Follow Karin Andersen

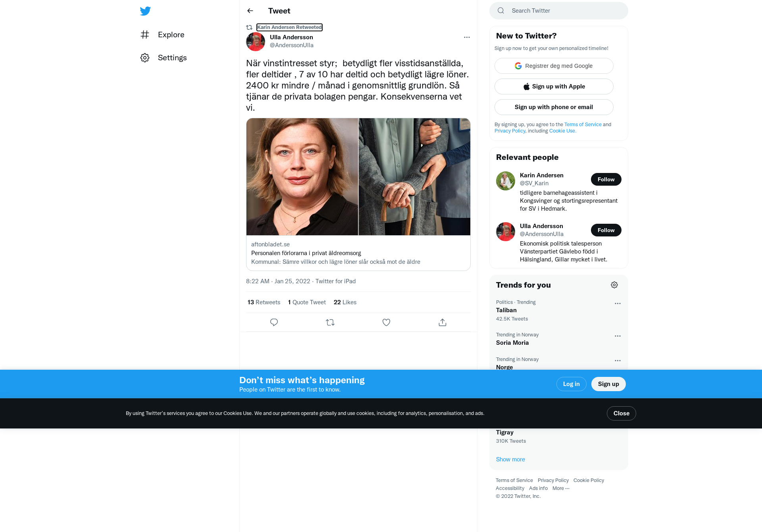[606, 179]
